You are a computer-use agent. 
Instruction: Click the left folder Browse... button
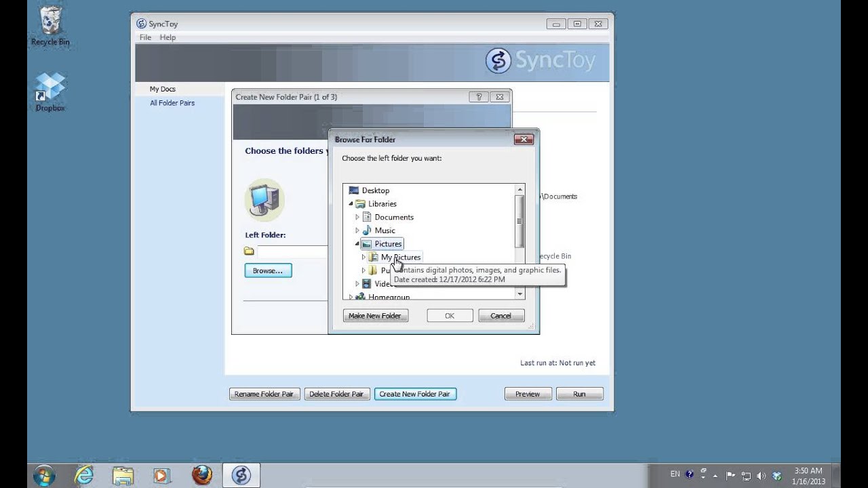coord(268,270)
